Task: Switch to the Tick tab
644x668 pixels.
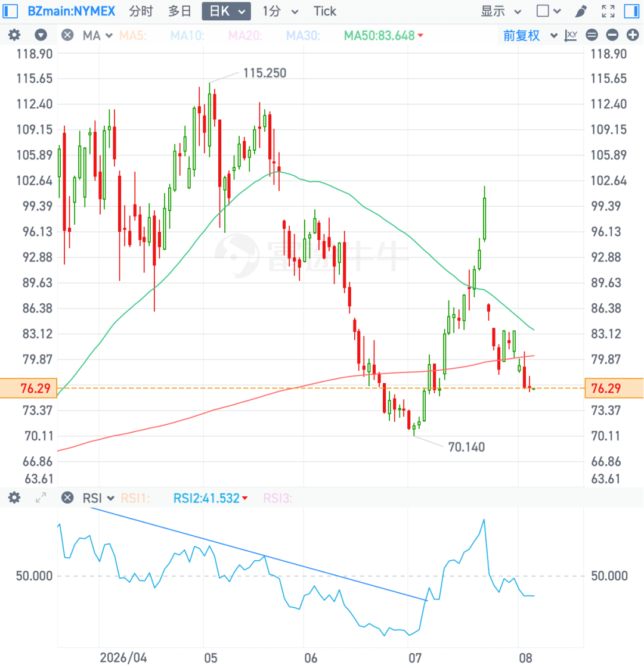Action: tap(325, 11)
